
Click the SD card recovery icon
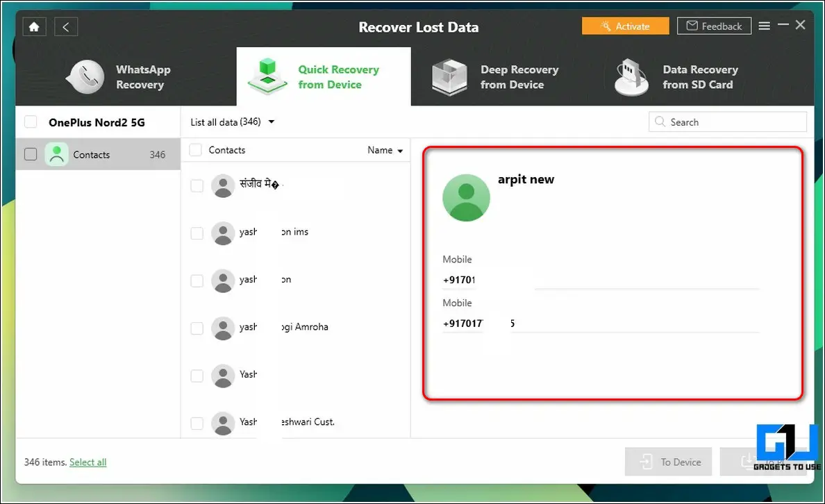(631, 77)
